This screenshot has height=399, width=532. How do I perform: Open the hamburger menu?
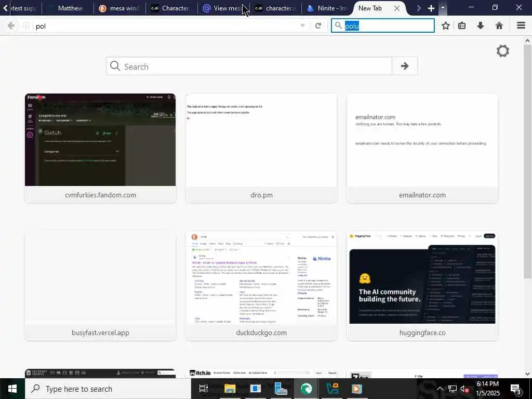coord(521,26)
